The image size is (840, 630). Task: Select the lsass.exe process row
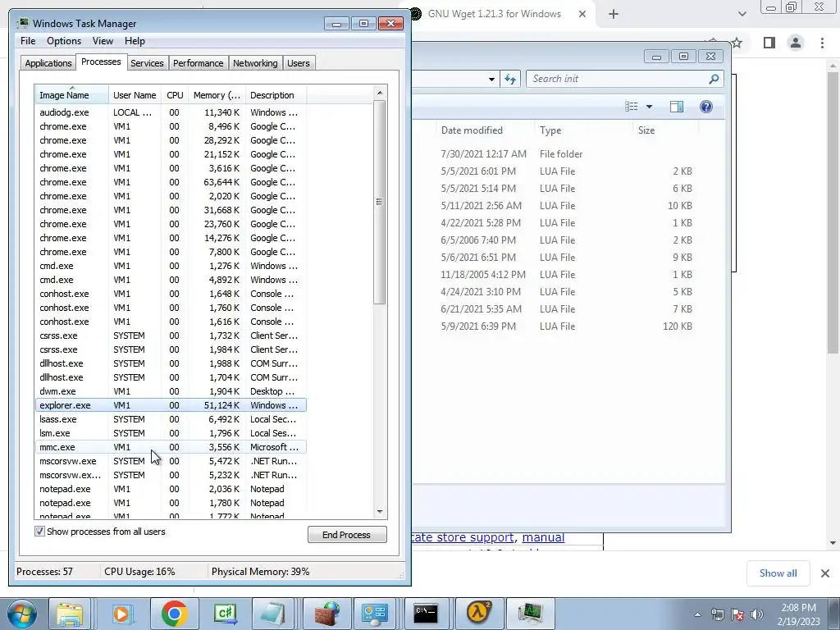(171, 419)
